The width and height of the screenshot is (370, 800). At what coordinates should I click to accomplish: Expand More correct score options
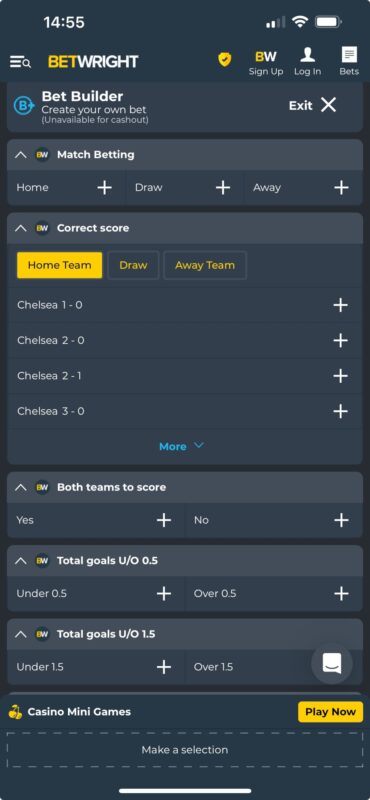pos(181,446)
